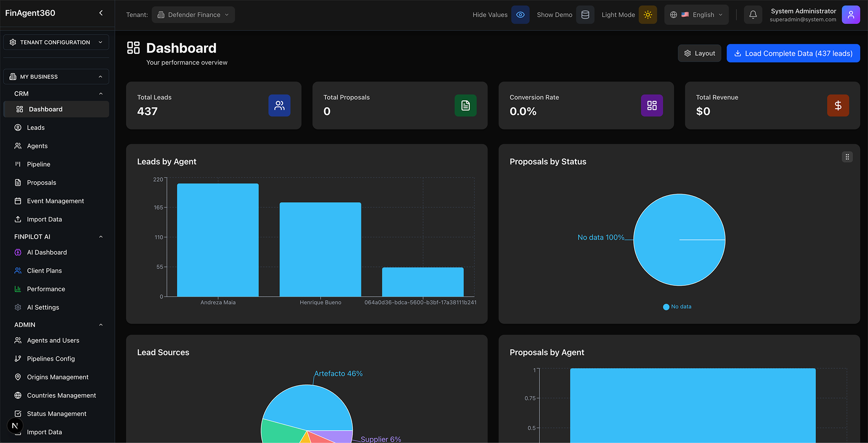Select Dashboard in the CRM menu

(45, 109)
